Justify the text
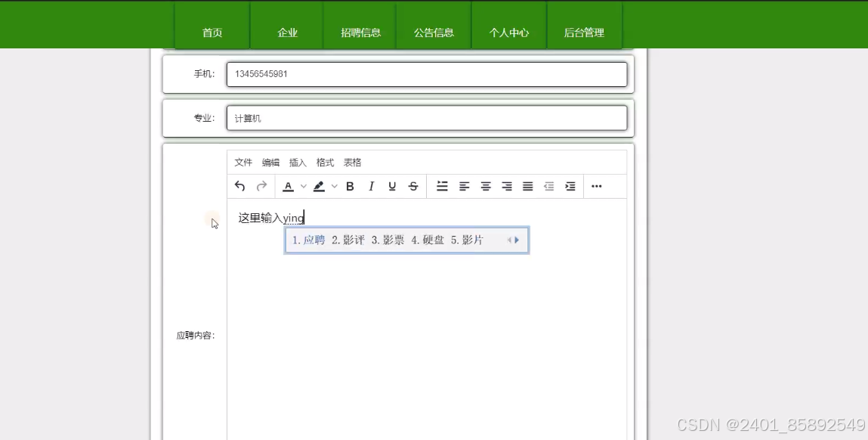The image size is (868, 440). tap(527, 186)
